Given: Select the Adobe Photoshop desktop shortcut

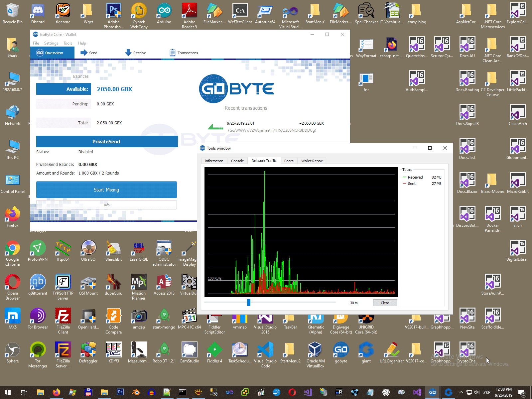Looking at the screenshot, I should 114,16.
